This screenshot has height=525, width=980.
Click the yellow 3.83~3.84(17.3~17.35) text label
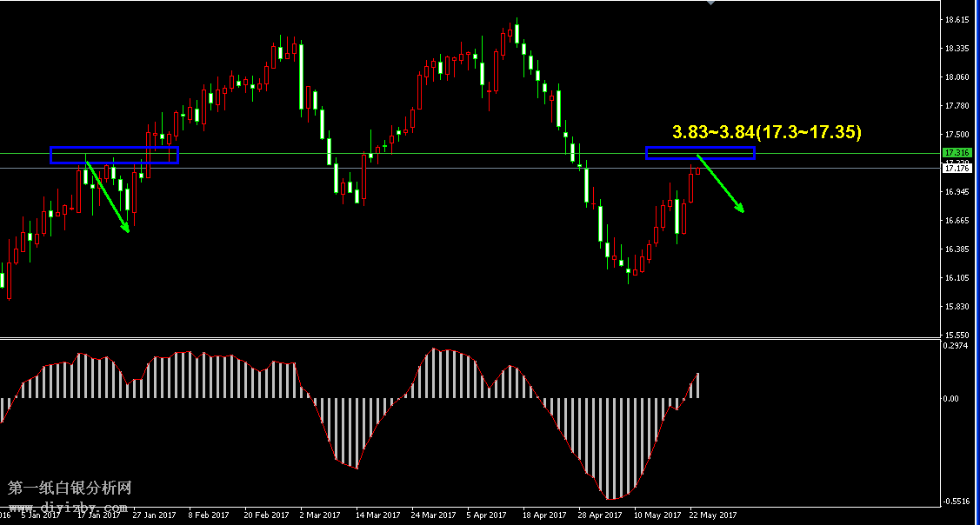point(766,132)
